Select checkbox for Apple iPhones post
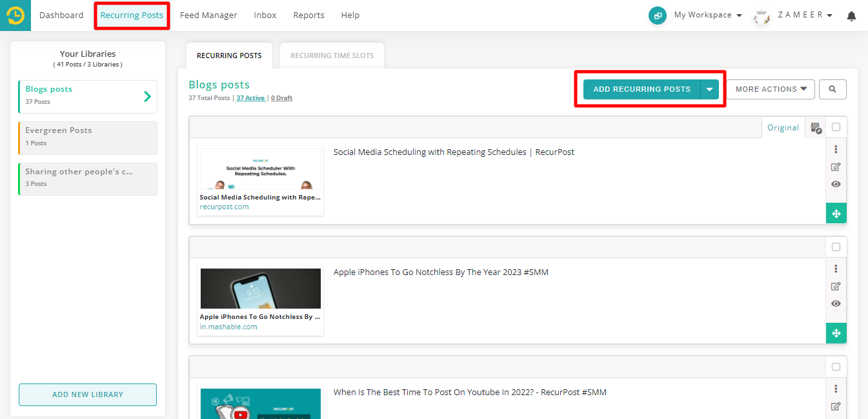The image size is (868, 419). pyautogui.click(x=836, y=247)
